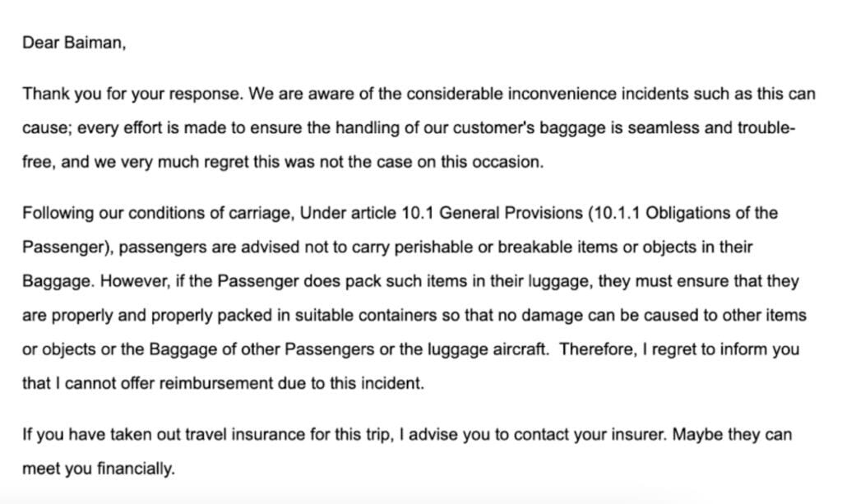Click the closing words "meet you financially."

(x=99, y=469)
